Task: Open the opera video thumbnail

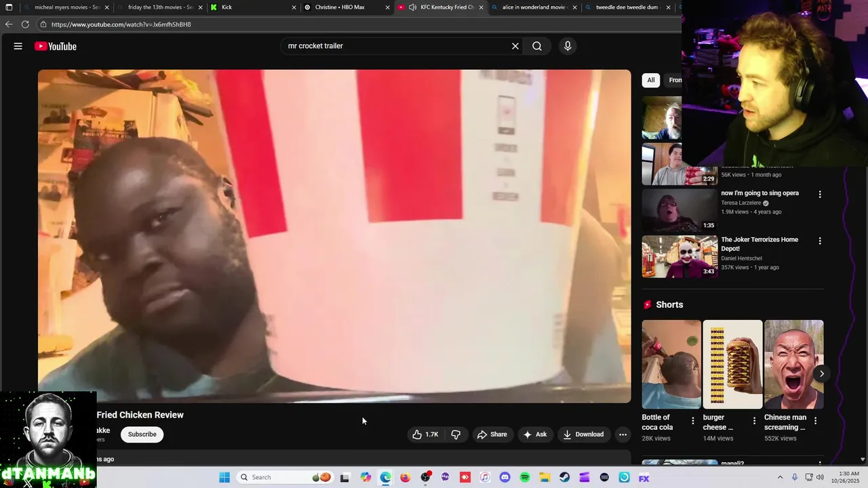Action: [679, 210]
